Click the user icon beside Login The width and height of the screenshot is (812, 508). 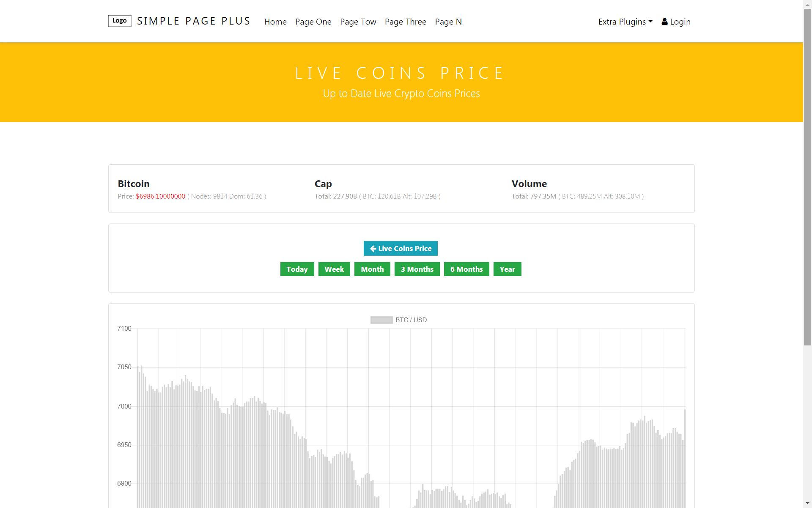(x=664, y=22)
